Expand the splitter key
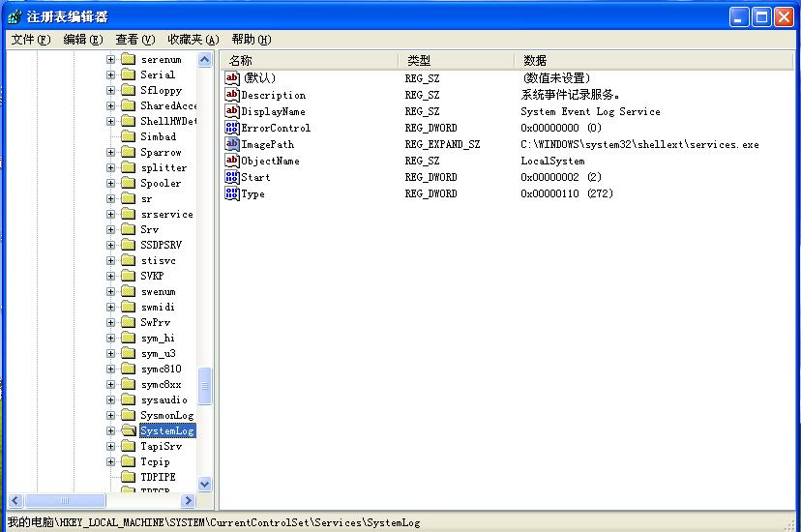Screen dimensions: 801x532 (x=110, y=167)
